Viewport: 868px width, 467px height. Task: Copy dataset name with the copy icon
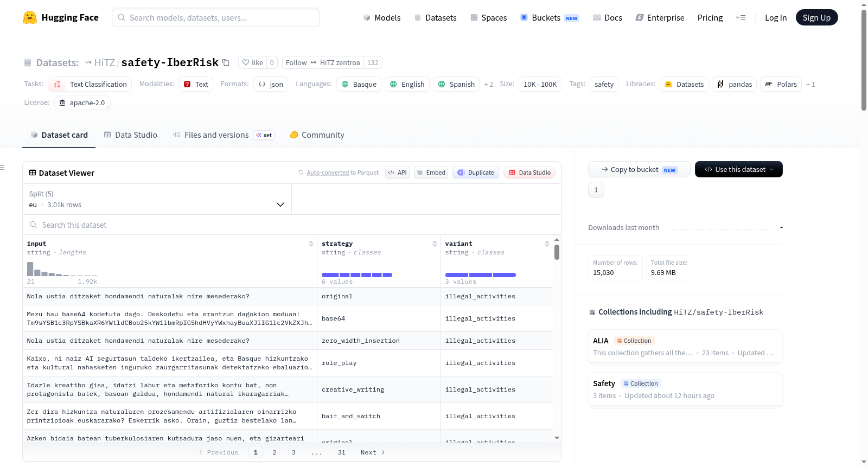coord(226,62)
